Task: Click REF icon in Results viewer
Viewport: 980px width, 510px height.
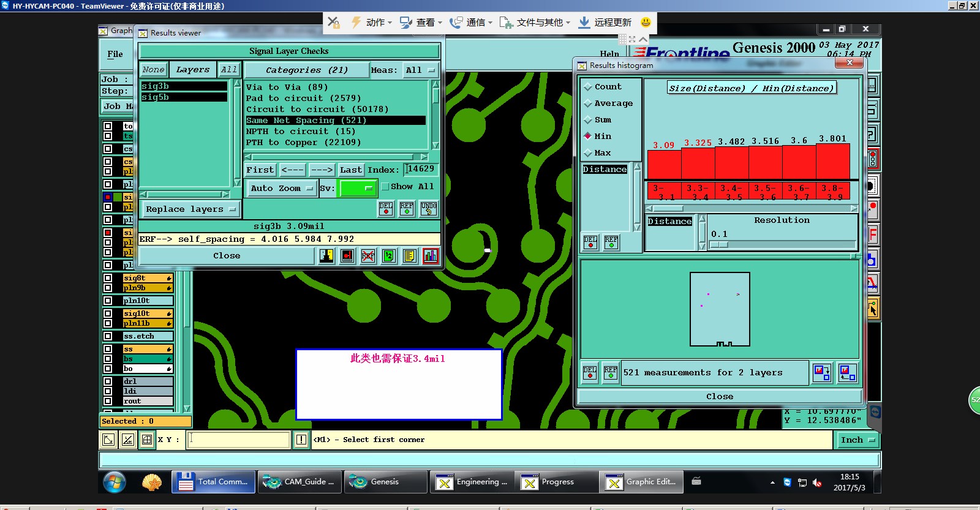Action: tap(407, 209)
